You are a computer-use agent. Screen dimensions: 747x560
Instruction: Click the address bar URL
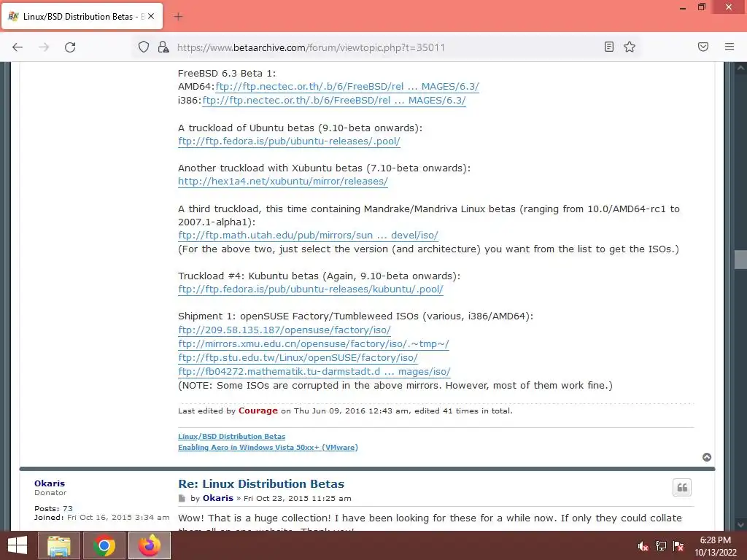click(x=311, y=47)
